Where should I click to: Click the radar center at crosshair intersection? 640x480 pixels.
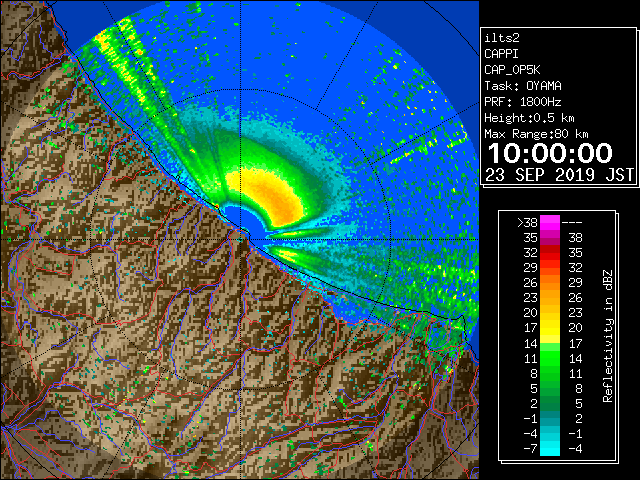click(240, 239)
